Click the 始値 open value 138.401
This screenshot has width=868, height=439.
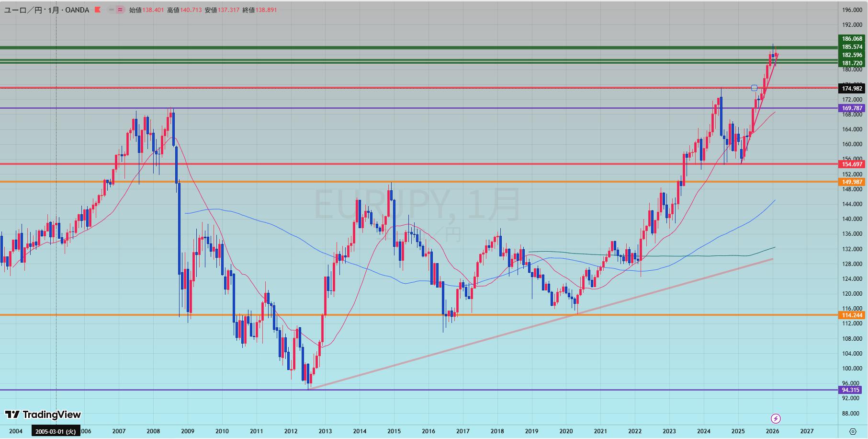coord(153,10)
